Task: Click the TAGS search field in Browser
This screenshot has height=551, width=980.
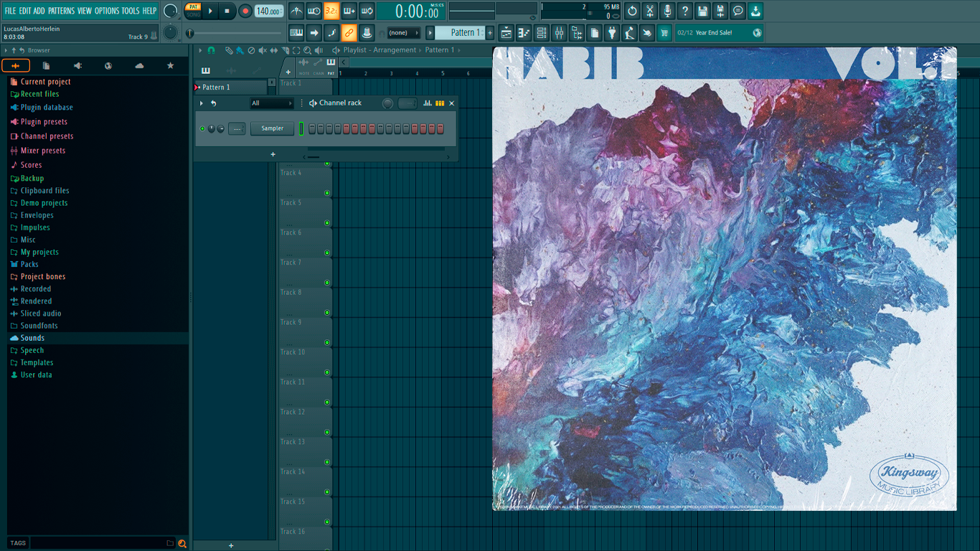Action: [102, 543]
